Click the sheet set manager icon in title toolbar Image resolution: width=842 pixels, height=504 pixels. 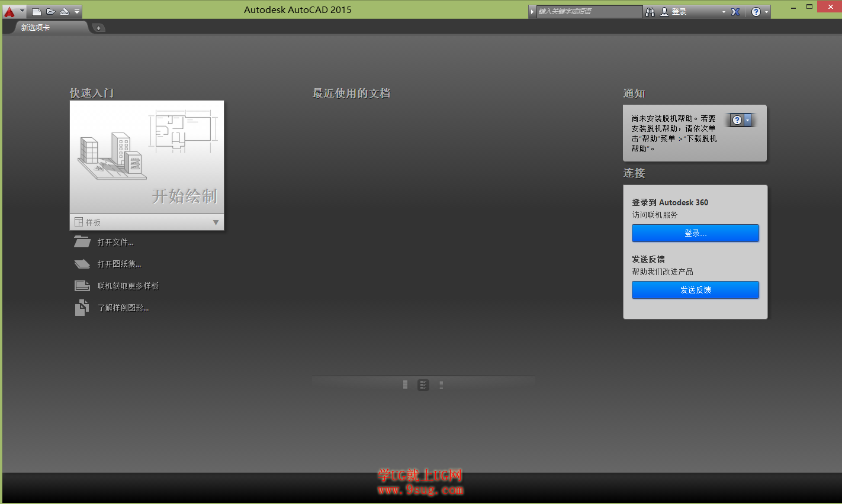(65, 11)
